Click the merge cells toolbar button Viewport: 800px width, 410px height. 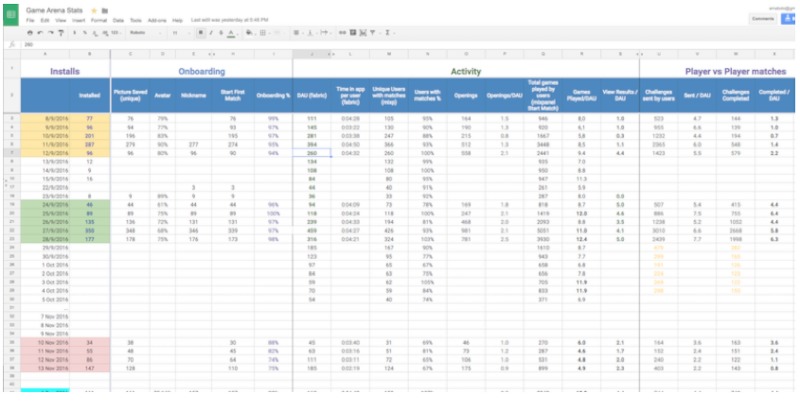(278, 33)
